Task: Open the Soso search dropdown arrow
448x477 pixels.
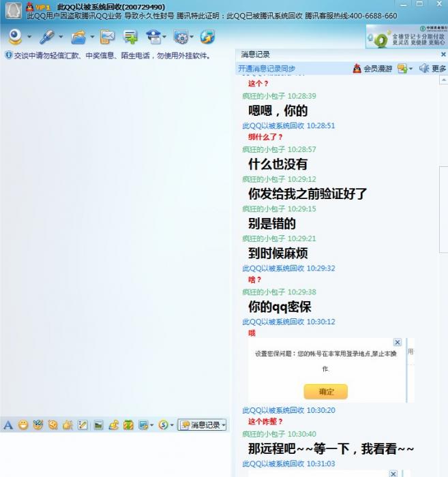Action: point(172,425)
